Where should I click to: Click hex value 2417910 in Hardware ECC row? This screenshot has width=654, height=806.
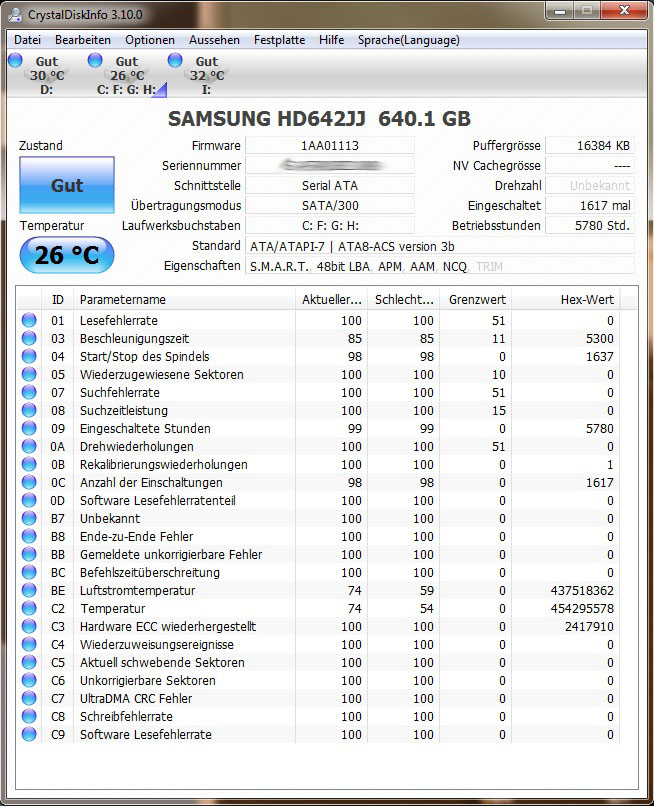(589, 627)
